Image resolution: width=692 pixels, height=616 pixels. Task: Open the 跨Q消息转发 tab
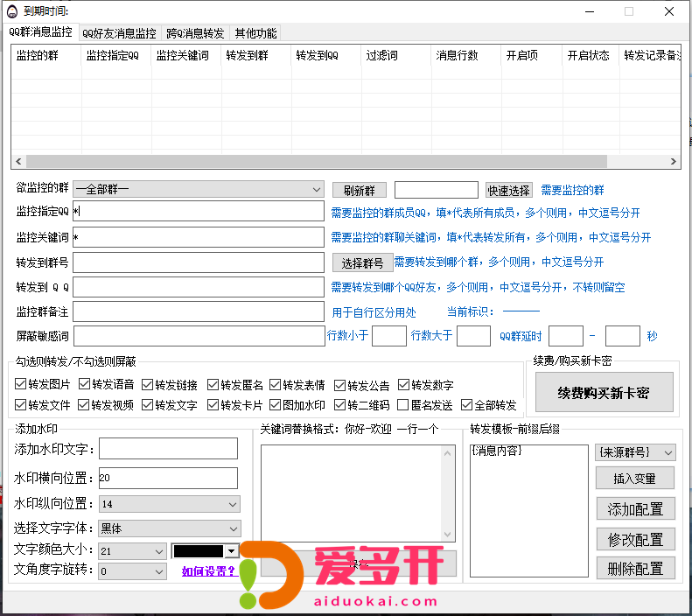tap(195, 33)
